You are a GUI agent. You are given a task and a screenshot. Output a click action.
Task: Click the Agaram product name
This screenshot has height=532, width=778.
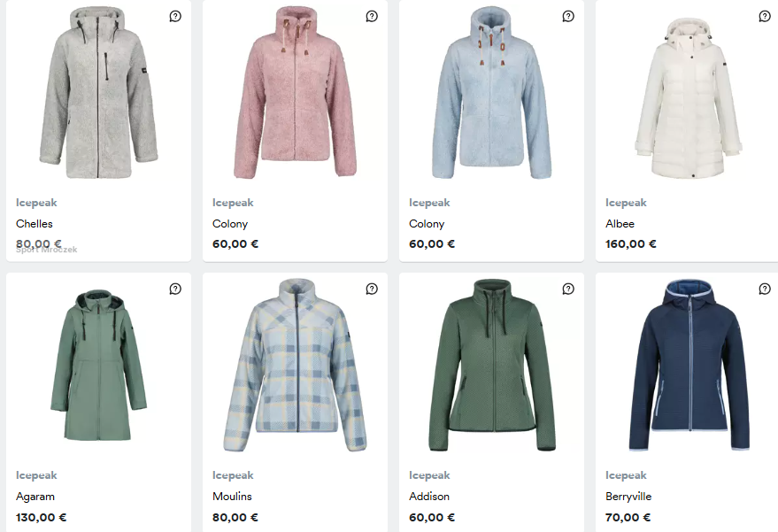coord(35,497)
